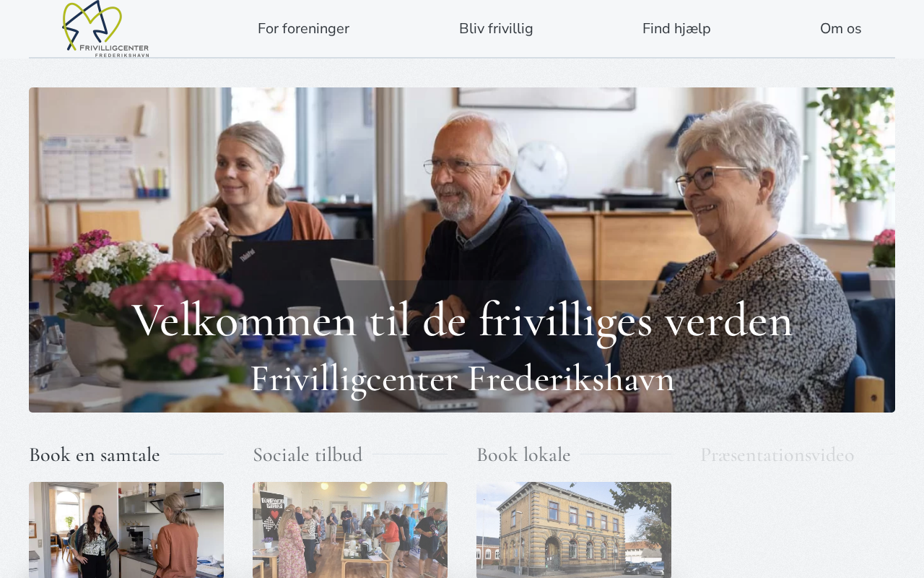Click the Velkommen til de frivilliges verden heading
Screen dimensions: 924x578
point(462,320)
